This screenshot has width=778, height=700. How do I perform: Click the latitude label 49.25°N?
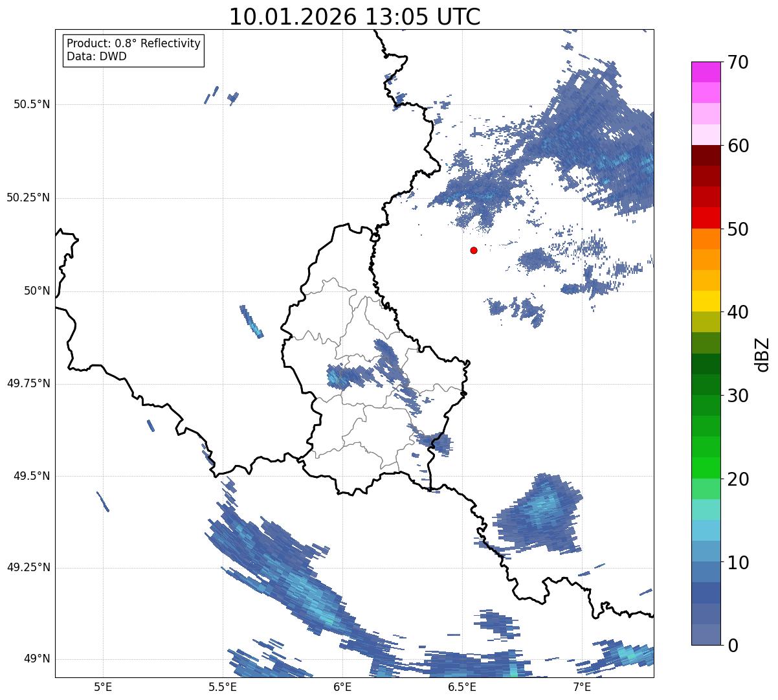tap(28, 567)
